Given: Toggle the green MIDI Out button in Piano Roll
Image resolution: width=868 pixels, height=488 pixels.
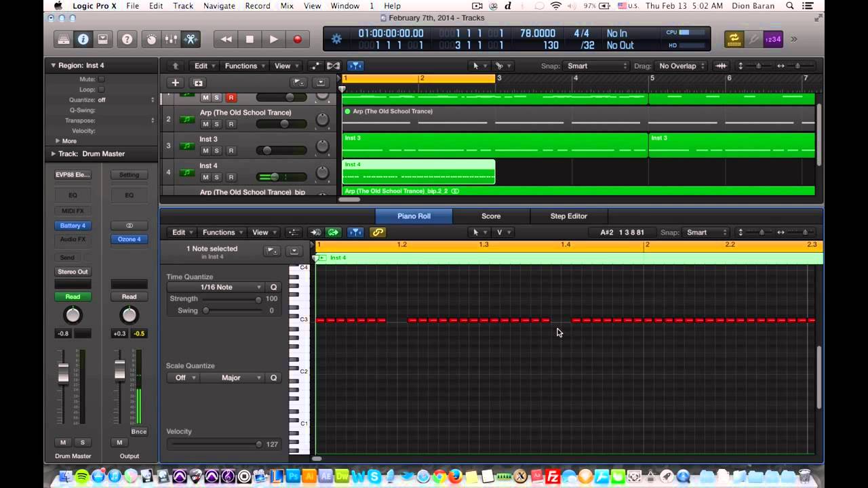Looking at the screenshot, I should coord(333,232).
